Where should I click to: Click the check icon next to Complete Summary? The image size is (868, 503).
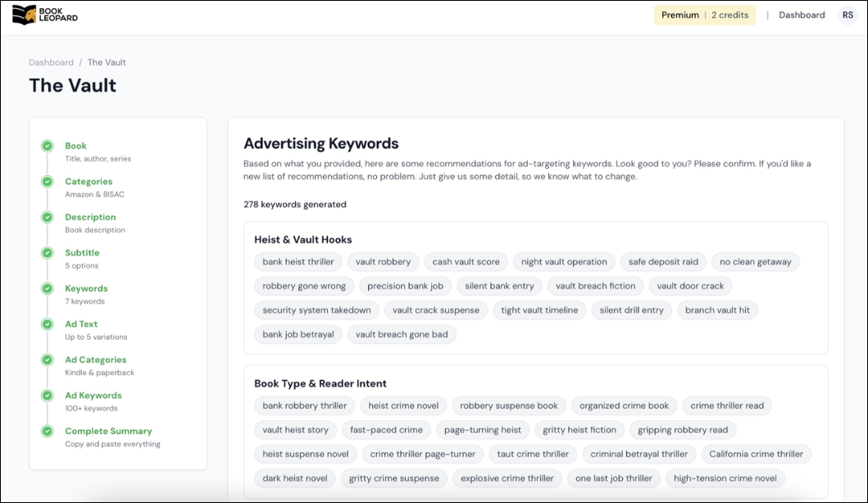coord(48,432)
